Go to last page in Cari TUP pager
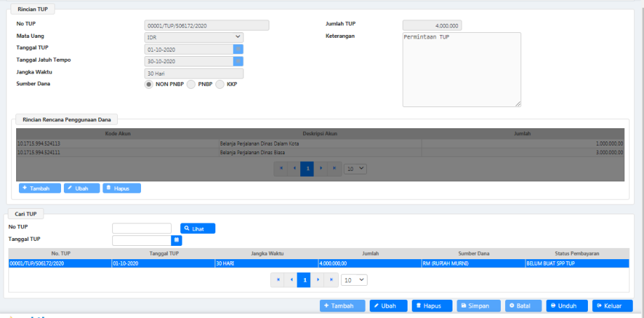Viewport: 644px width, 318px height. tap(332, 279)
